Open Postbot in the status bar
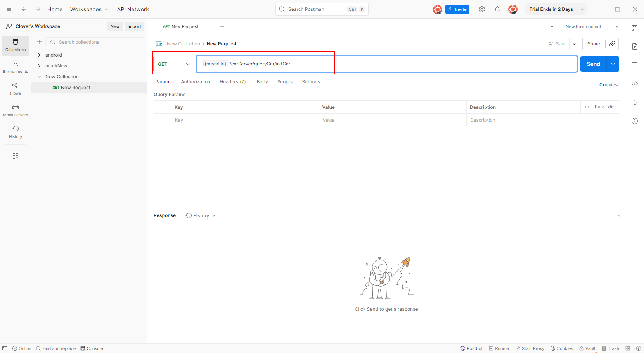The height and width of the screenshot is (353, 644). (x=472, y=348)
